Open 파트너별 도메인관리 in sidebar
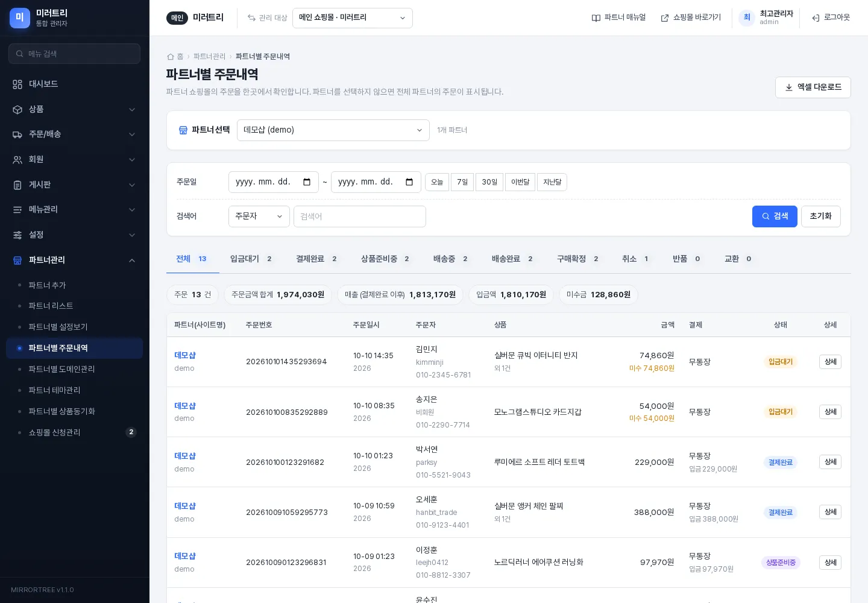The width and height of the screenshot is (868, 603). tap(61, 370)
